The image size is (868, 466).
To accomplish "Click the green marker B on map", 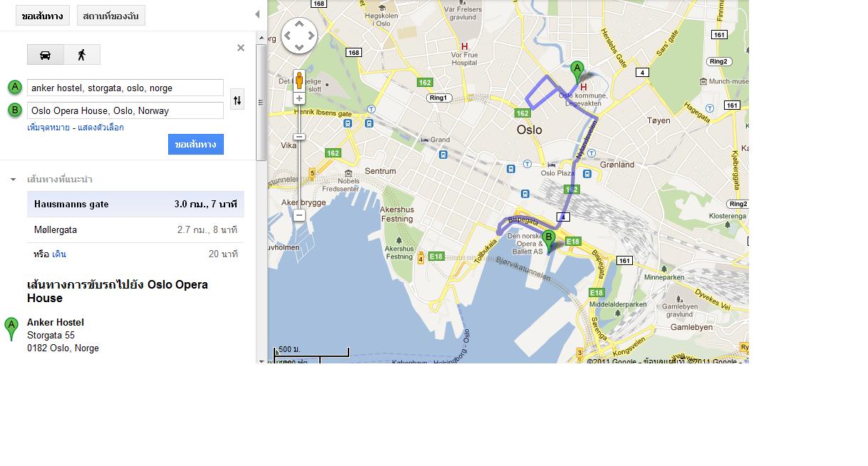I will [548, 241].
